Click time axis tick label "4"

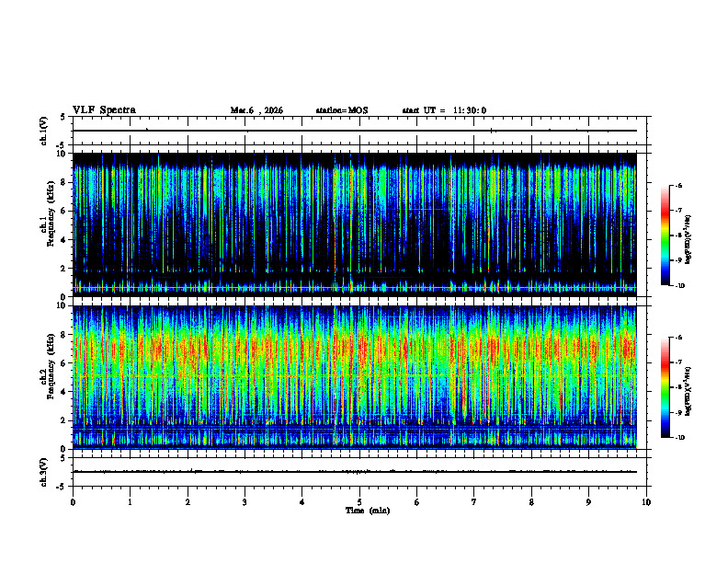[302, 502]
